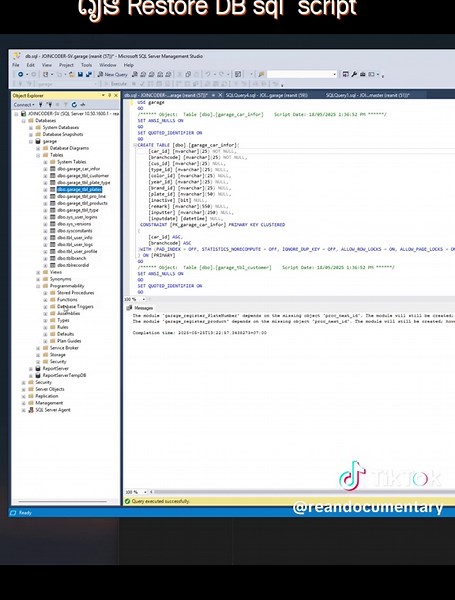Click the New Query toolbar button

[x=112, y=74]
